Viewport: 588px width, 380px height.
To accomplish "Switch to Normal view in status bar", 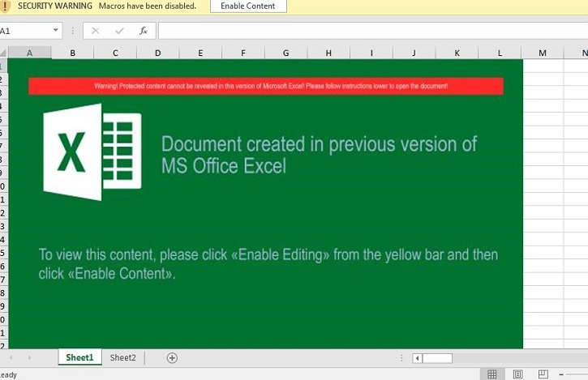I will 491,374.
